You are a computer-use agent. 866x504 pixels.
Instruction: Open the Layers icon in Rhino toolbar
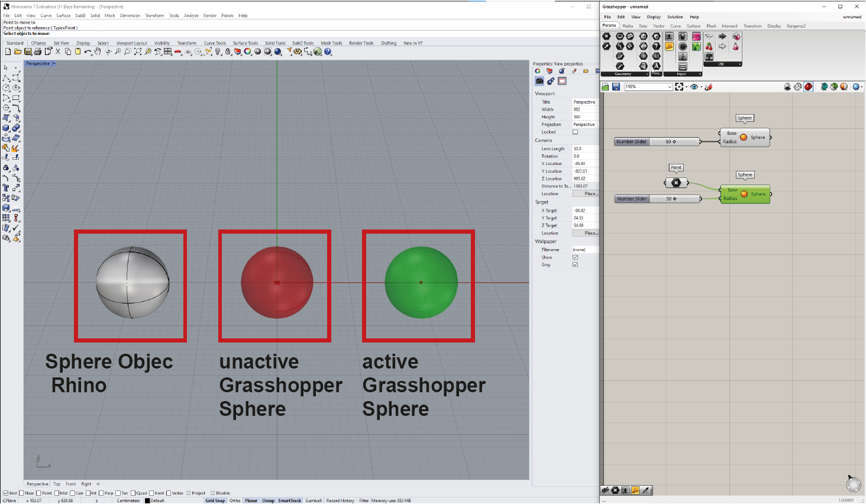click(x=237, y=51)
